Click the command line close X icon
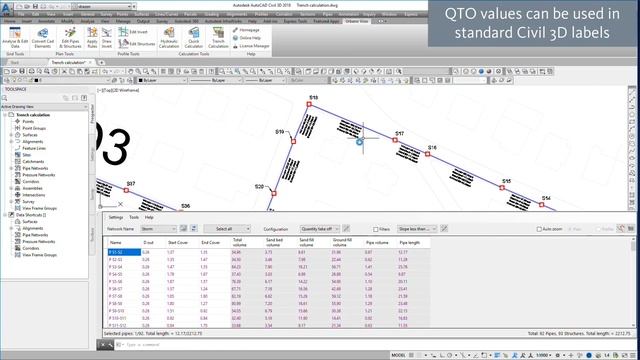Screen dimensions: 640x360 [103, 345]
